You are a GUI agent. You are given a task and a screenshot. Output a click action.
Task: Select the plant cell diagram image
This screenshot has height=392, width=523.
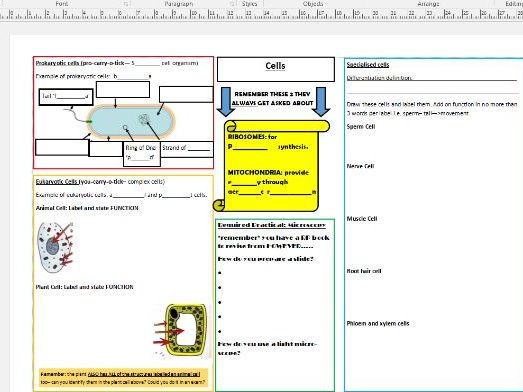[x=182, y=330]
